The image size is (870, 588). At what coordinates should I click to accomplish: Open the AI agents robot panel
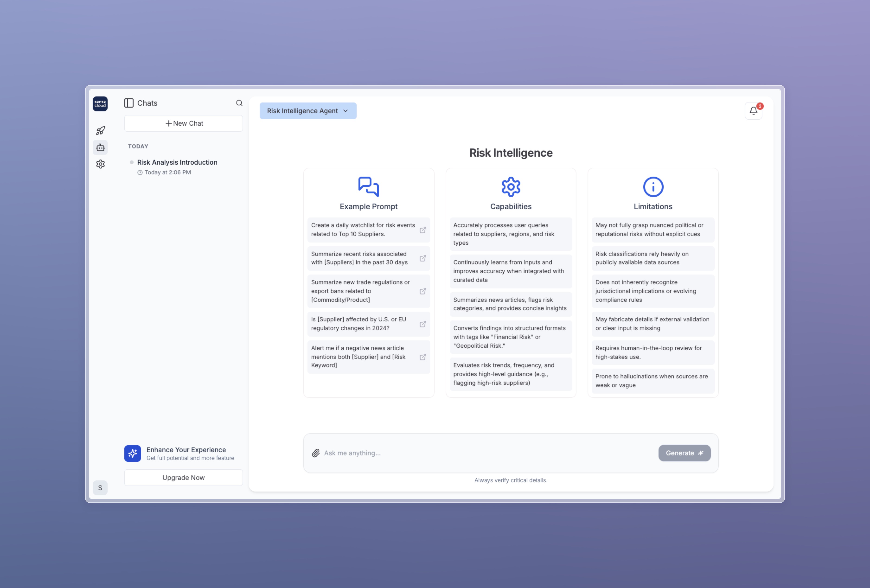(x=100, y=147)
